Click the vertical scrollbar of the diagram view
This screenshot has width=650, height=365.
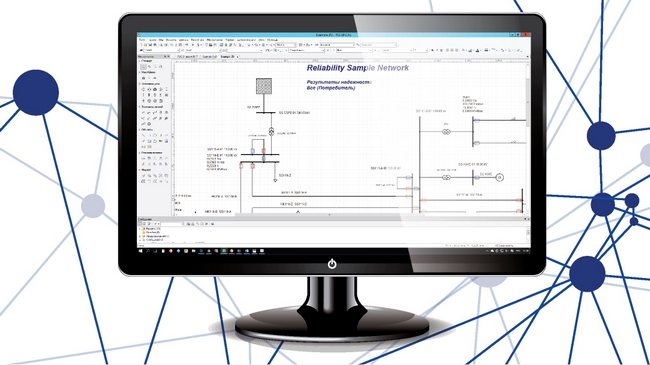pos(528,137)
